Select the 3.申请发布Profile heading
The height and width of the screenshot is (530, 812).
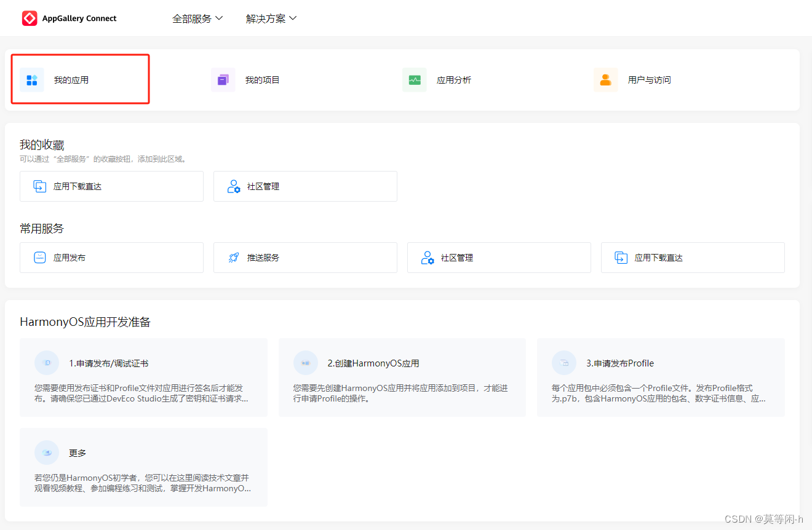tap(620, 363)
